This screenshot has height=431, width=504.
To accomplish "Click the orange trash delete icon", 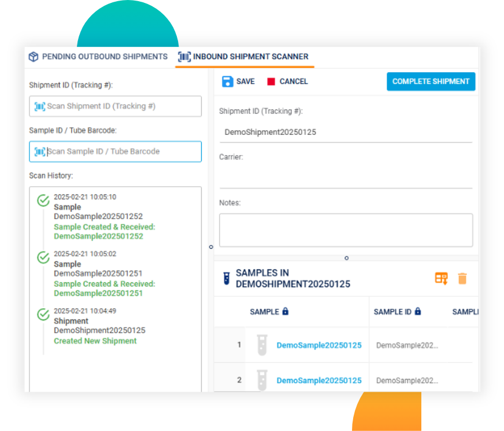I will [462, 278].
